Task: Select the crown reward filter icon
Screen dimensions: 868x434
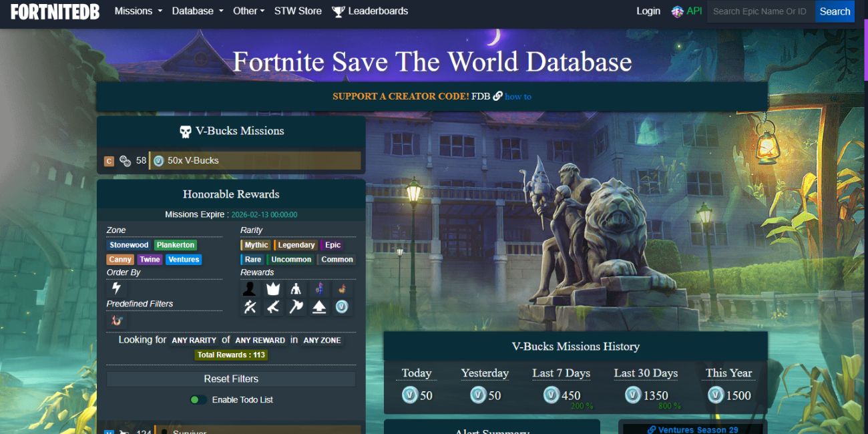Action: click(x=272, y=288)
